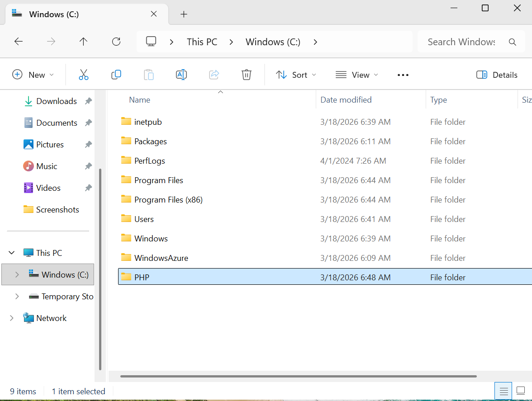Screen dimensions: 532x401
Task: Open a new tab with plus button
Action: point(184,14)
